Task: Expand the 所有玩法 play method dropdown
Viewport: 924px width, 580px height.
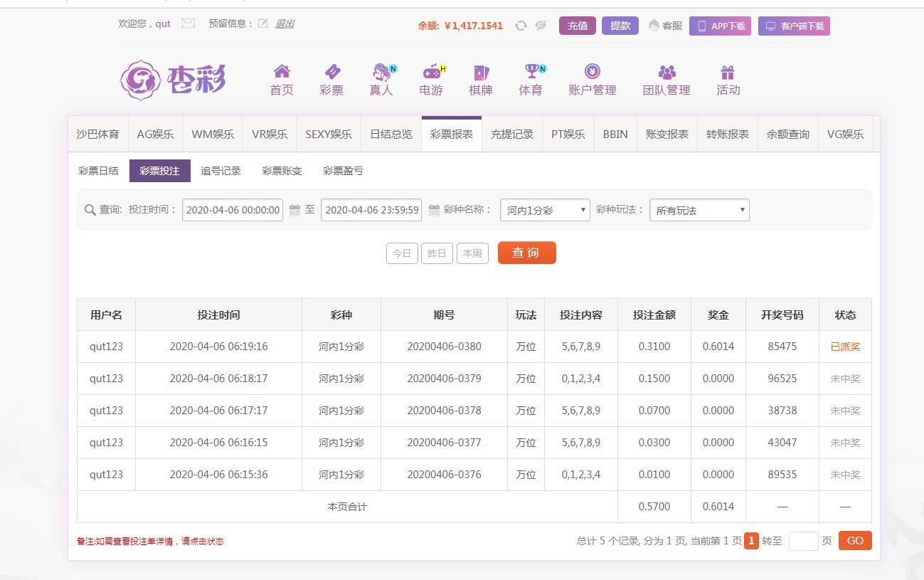Action: (x=699, y=210)
